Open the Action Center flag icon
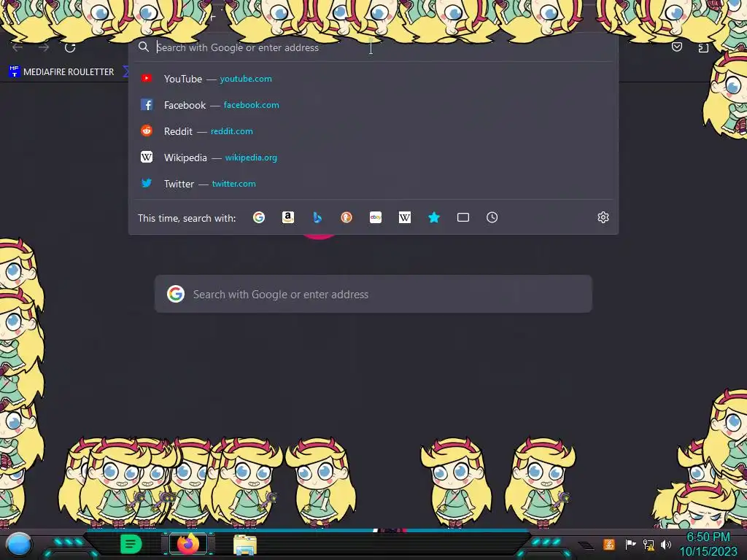Viewport: 747px width, 560px height. 630,544
